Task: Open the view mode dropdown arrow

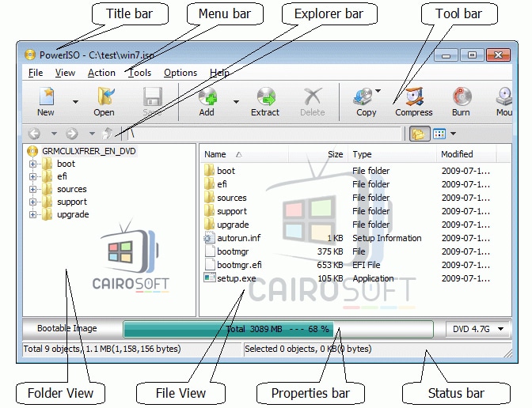Action: point(454,134)
